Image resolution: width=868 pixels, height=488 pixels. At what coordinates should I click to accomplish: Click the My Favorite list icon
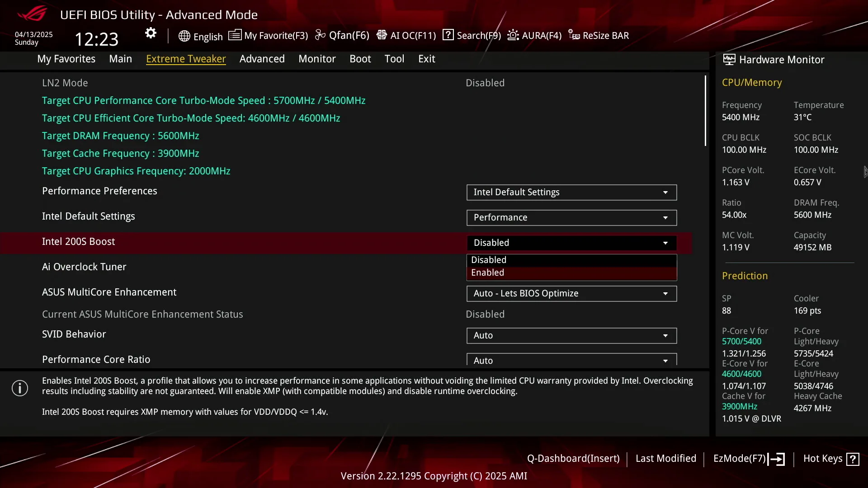coord(235,35)
